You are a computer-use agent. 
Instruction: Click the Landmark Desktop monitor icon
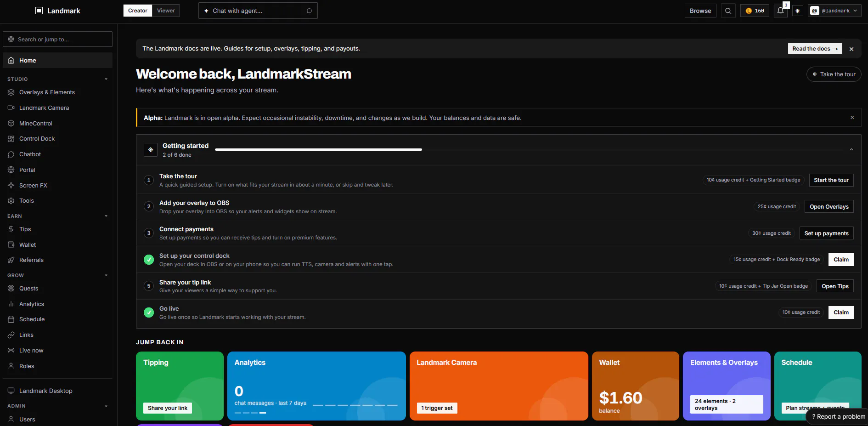click(x=11, y=391)
